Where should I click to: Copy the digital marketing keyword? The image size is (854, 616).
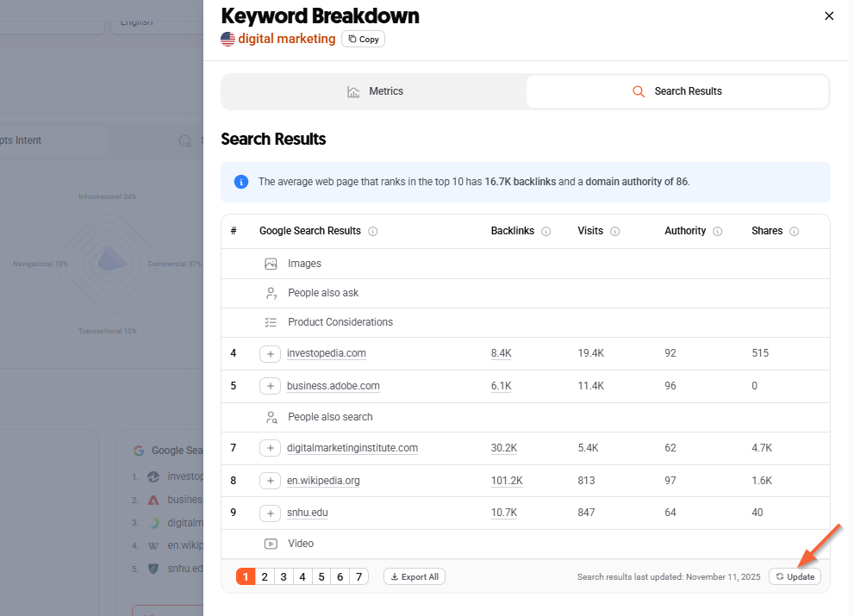364,40
